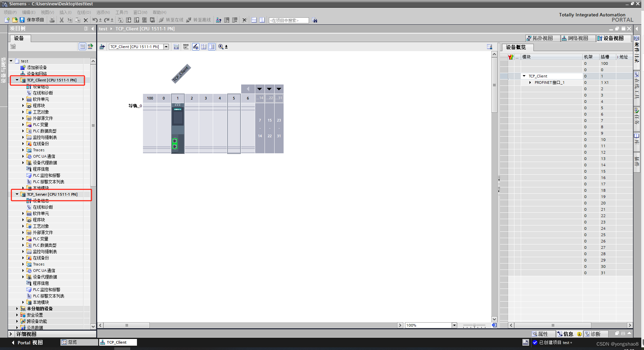The width and height of the screenshot is (644, 350).
Task: Click the upload from device icon
Action: [x=137, y=20]
